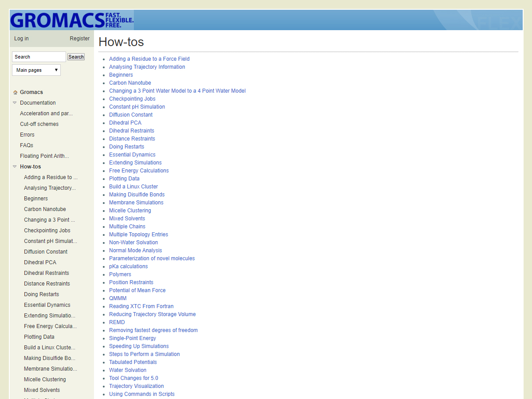Collapse the Documentation tree section

click(x=15, y=103)
